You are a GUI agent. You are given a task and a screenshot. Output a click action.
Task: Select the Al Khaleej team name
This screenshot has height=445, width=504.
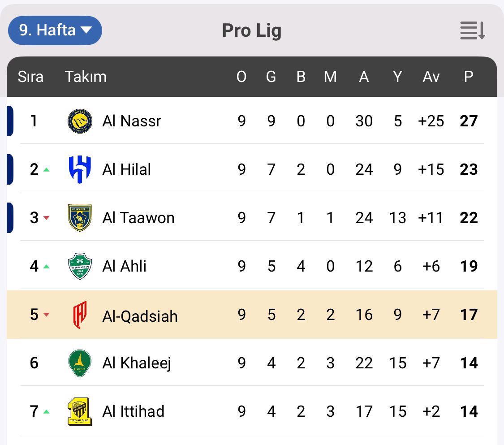tap(137, 363)
